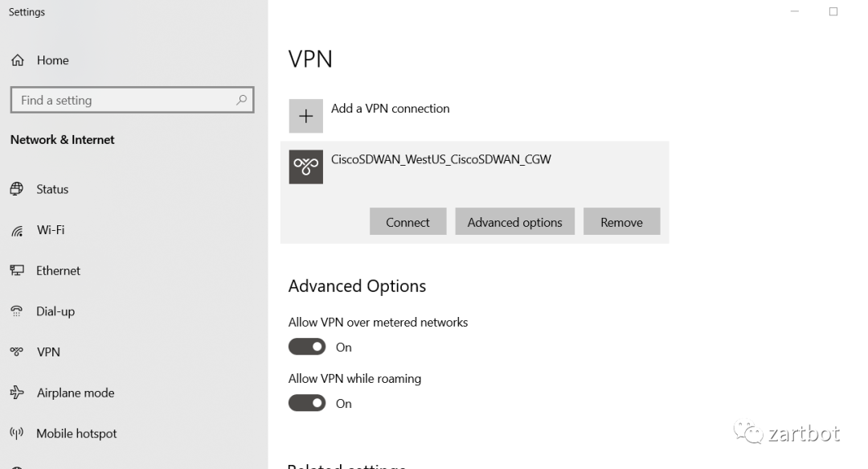Focus the Find a setting search box

(121, 100)
